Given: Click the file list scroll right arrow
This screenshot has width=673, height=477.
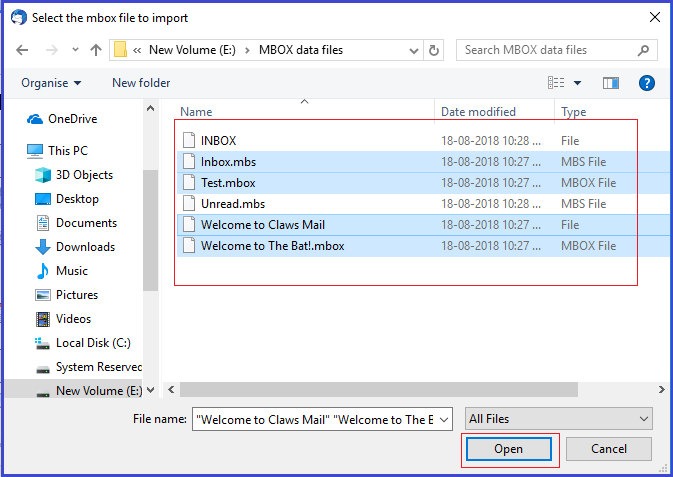Looking at the screenshot, I should [661, 390].
